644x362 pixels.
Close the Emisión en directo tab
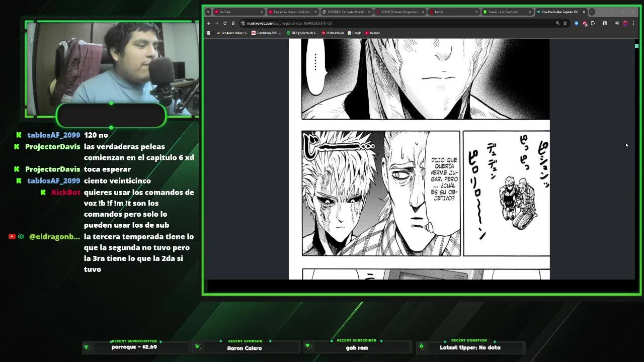coord(315,12)
